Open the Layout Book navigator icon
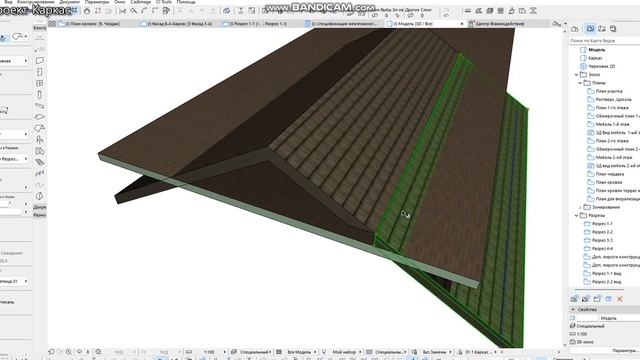This screenshot has height=360, width=640. click(602, 29)
